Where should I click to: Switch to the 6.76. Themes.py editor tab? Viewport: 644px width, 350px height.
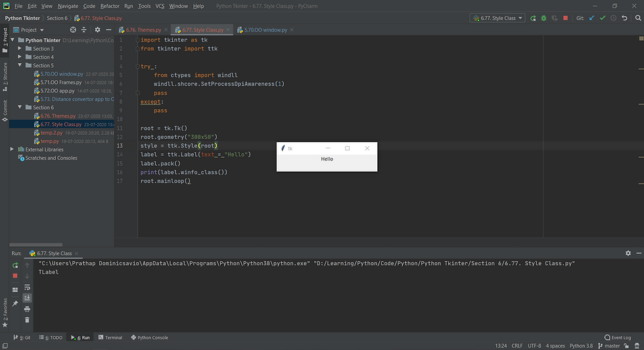click(143, 30)
